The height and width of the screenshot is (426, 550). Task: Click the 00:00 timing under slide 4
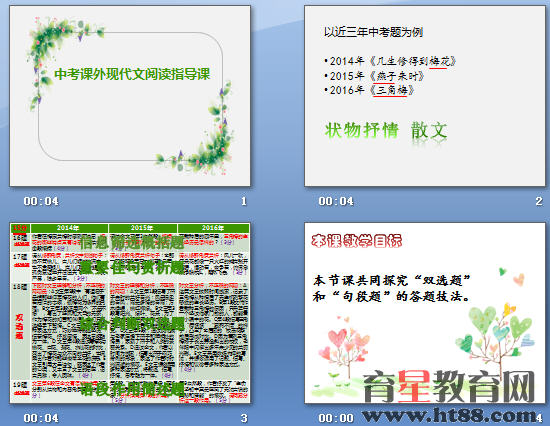click(336, 418)
